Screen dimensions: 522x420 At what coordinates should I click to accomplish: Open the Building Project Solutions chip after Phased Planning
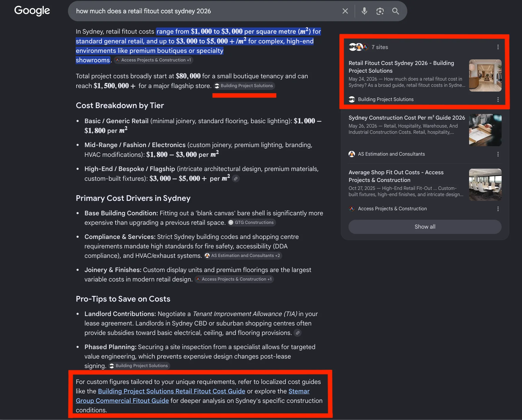139,366
